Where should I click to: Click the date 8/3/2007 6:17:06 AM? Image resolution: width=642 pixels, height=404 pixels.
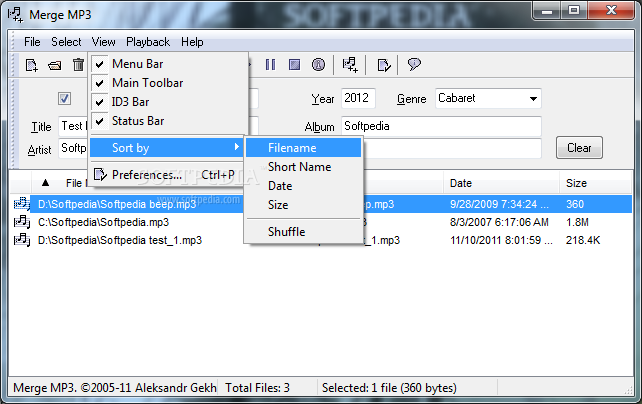click(499, 222)
